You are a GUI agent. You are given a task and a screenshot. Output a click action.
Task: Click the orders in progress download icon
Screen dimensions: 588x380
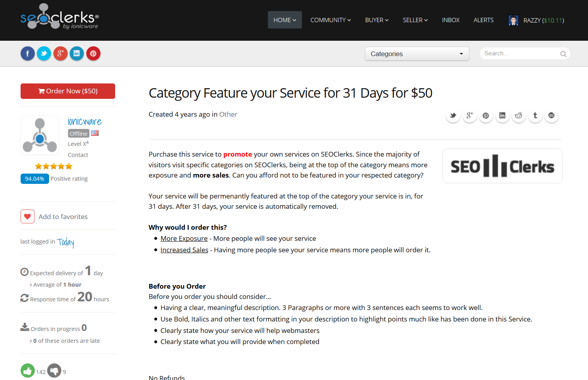pos(25,327)
